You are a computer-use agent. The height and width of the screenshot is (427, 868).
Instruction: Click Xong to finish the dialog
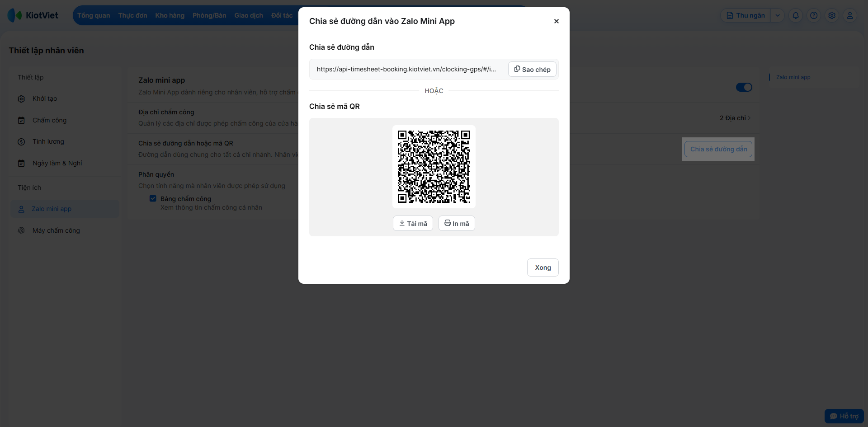coord(543,267)
